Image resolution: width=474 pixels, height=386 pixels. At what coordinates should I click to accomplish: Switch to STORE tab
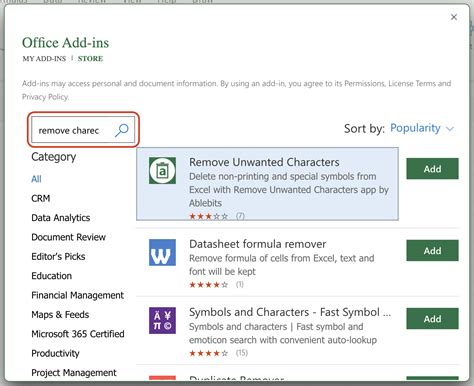tap(90, 59)
